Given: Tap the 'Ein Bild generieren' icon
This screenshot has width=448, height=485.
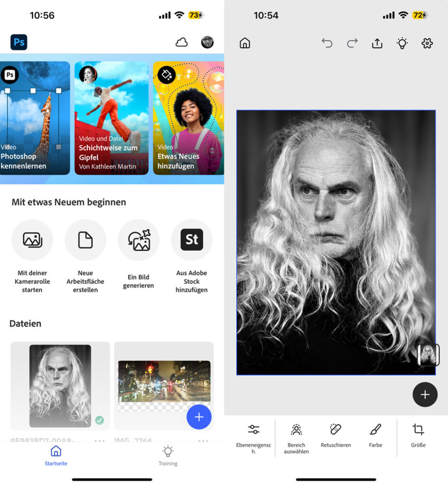Looking at the screenshot, I should (139, 240).
